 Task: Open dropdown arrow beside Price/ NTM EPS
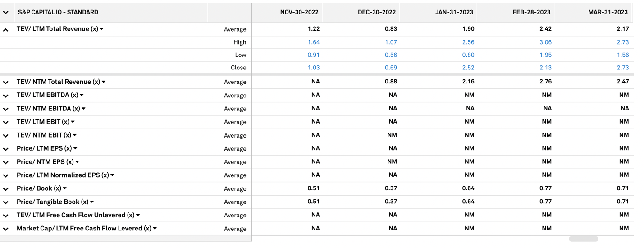tap(78, 162)
